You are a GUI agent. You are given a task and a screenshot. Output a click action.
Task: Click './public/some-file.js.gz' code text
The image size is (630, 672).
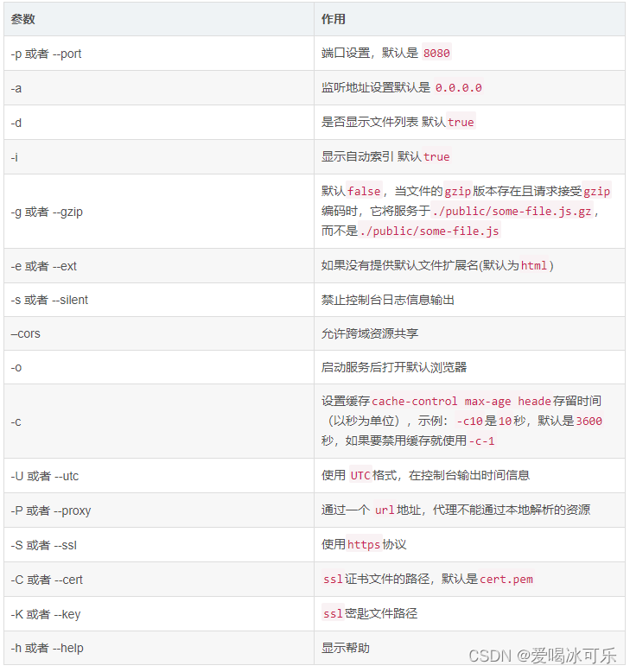click(x=512, y=212)
